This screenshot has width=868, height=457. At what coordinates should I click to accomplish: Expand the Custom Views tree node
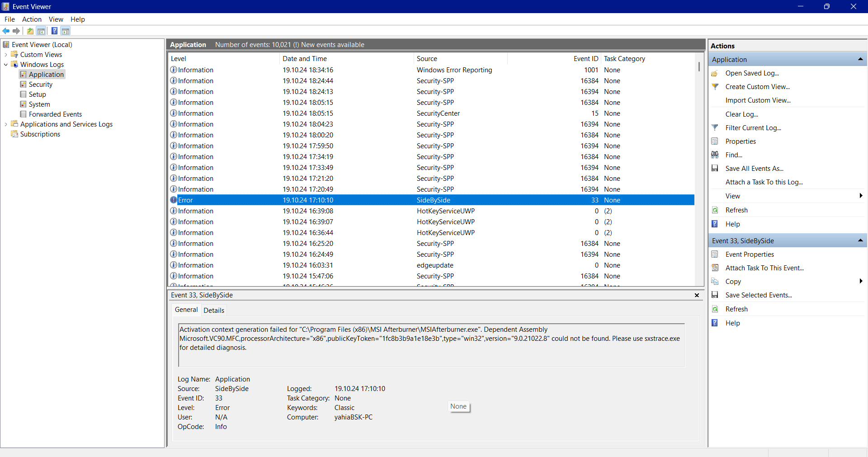(x=6, y=55)
